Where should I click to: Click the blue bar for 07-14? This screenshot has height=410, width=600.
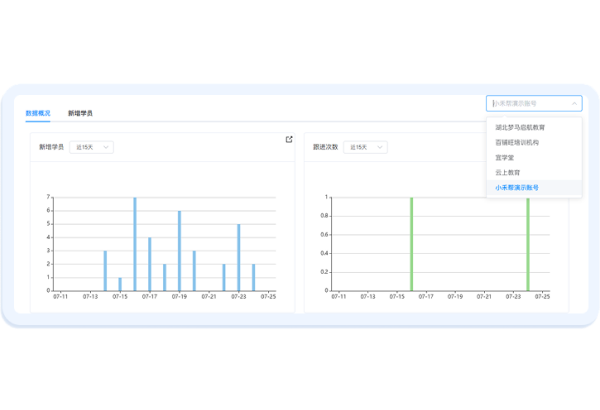(x=105, y=270)
